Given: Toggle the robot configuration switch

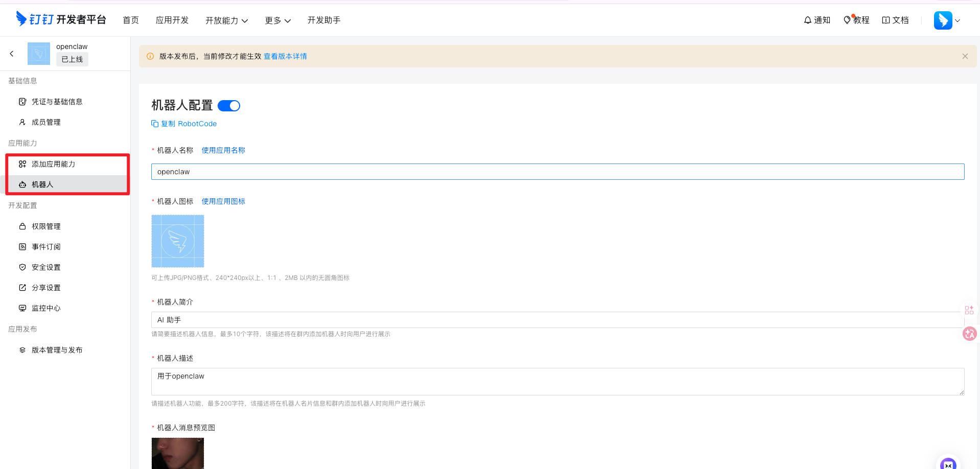Looking at the screenshot, I should 229,106.
